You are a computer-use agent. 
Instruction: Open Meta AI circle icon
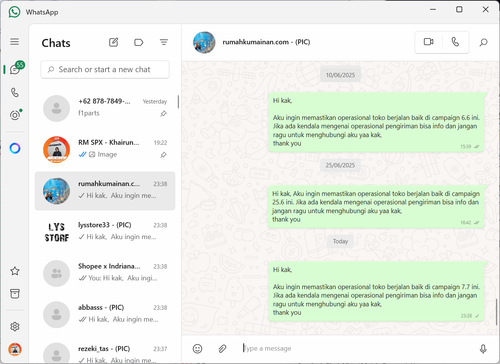(15, 148)
